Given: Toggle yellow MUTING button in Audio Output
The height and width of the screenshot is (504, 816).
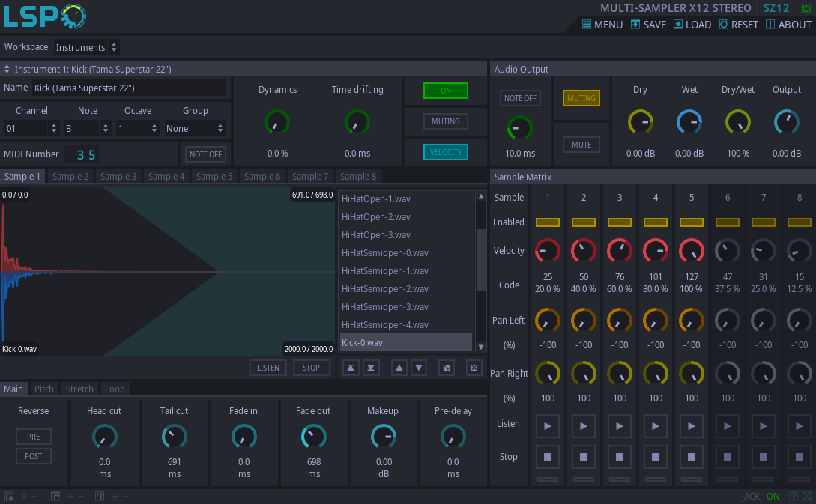Looking at the screenshot, I should pyautogui.click(x=581, y=98).
